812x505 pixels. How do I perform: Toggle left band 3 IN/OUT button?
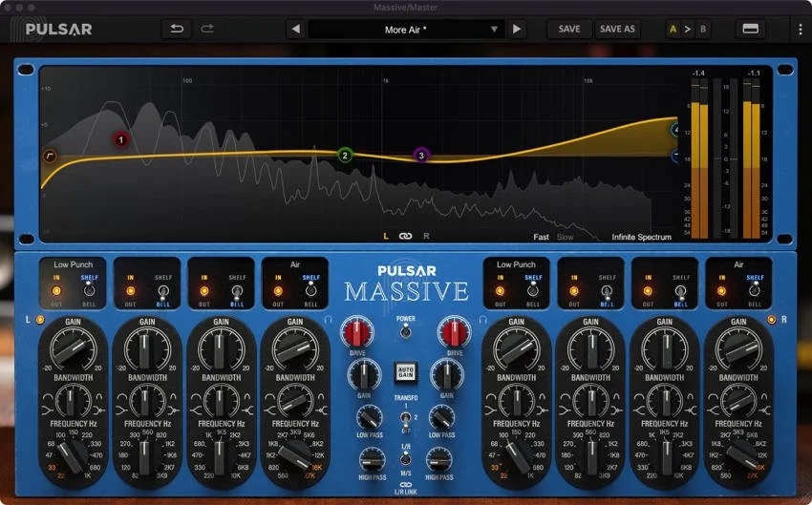[x=204, y=291]
